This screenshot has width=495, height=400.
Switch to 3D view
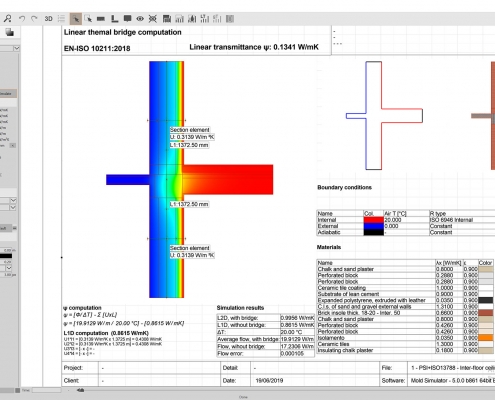[x=49, y=19]
